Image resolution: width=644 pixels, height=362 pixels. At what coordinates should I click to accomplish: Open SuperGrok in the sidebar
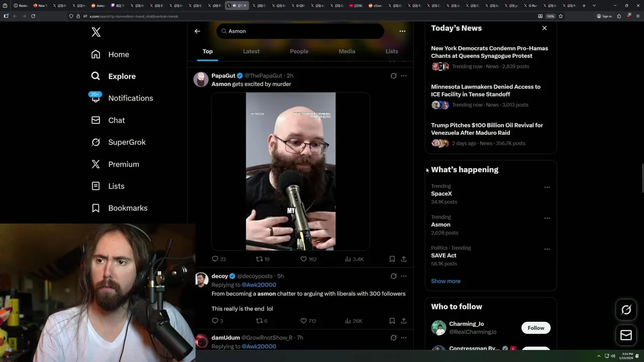118,142
